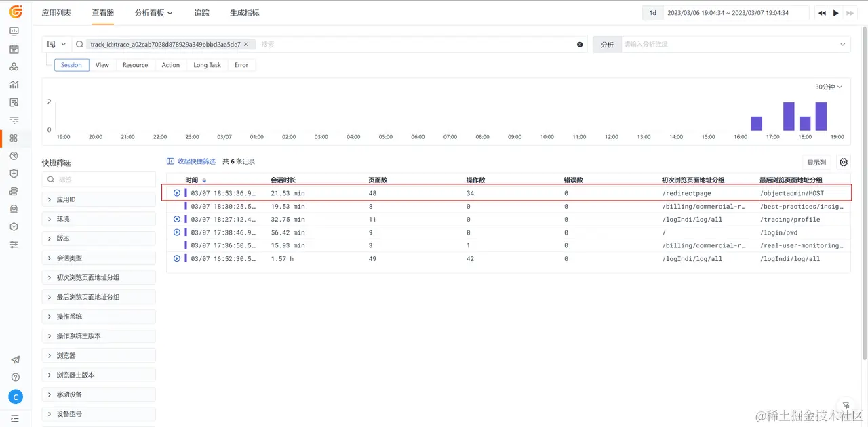Replay session at 03/07 16:52:30
Viewport: 868px width, 427px height.
pos(177,258)
